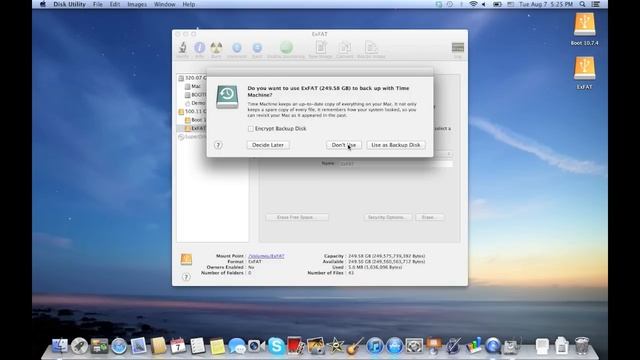
Task: Open the Apple menu
Action: click(x=43, y=4)
